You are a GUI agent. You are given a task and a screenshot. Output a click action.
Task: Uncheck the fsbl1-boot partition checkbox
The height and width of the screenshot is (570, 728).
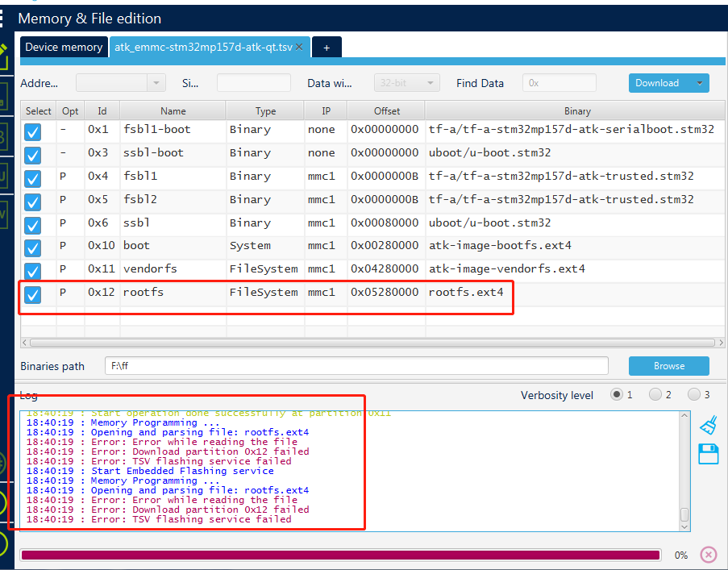pyautogui.click(x=32, y=132)
